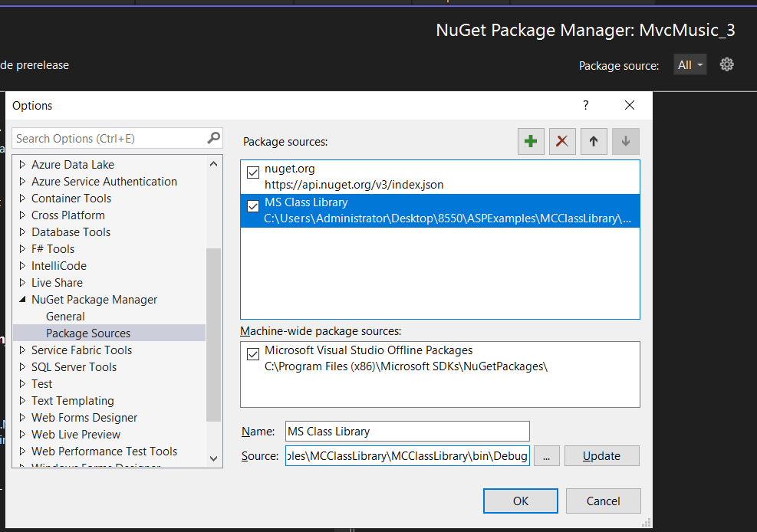Uncheck the nuget.org package source
Image resolution: width=757 pixels, height=532 pixels.
[253, 173]
